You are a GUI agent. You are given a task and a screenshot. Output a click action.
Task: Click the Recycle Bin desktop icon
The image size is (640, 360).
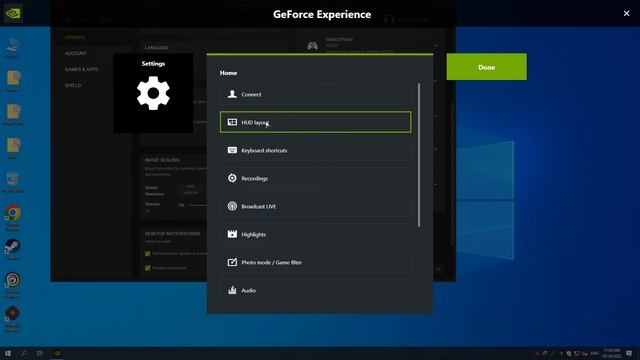(x=13, y=182)
